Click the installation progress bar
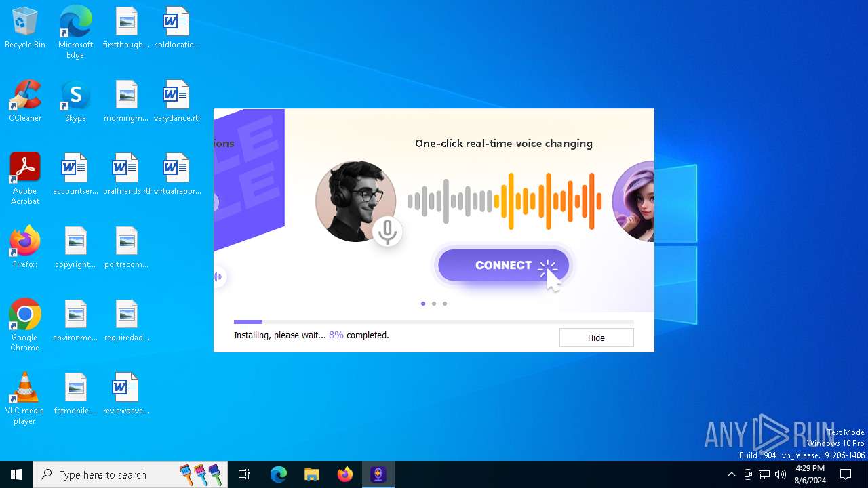The width and height of the screenshot is (868, 488). [434, 322]
